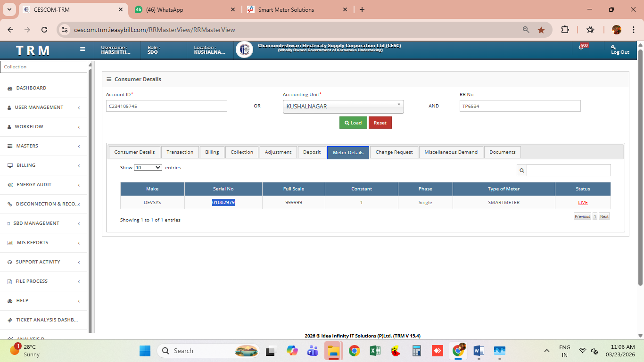Toggle the sidebar with the hamburger icon
This screenshot has width=644, height=362.
tap(83, 49)
